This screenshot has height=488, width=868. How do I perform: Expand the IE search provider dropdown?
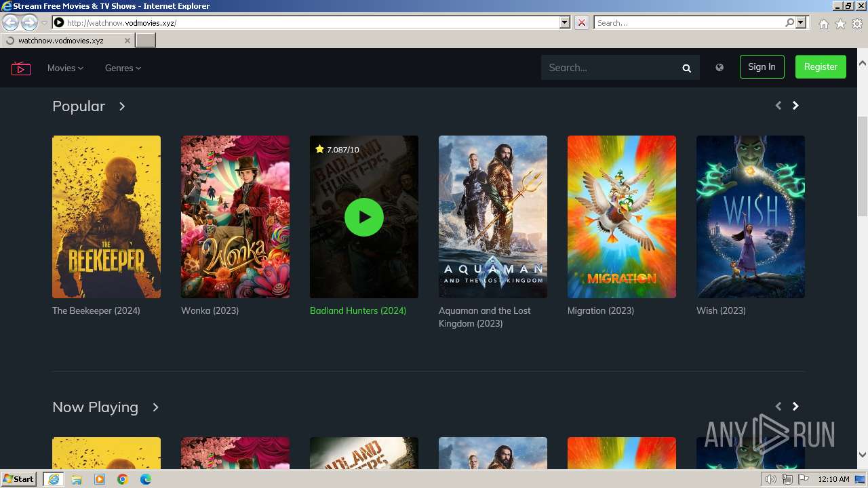coord(801,23)
